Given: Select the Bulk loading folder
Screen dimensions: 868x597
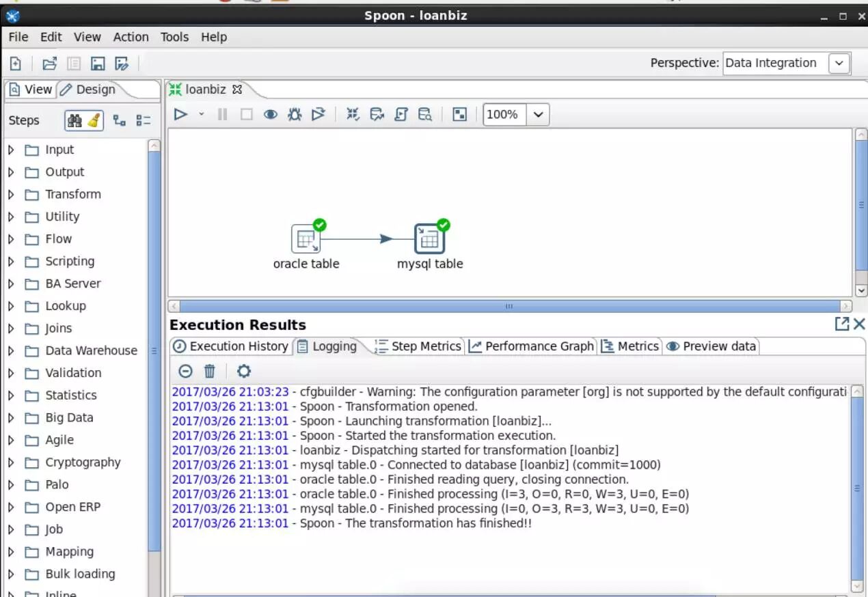Looking at the screenshot, I should [80, 574].
